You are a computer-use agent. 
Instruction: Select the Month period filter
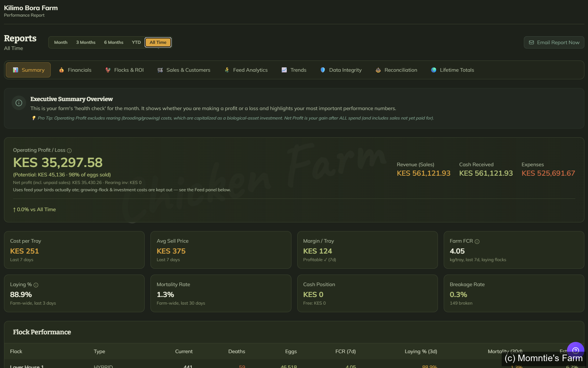[61, 42]
